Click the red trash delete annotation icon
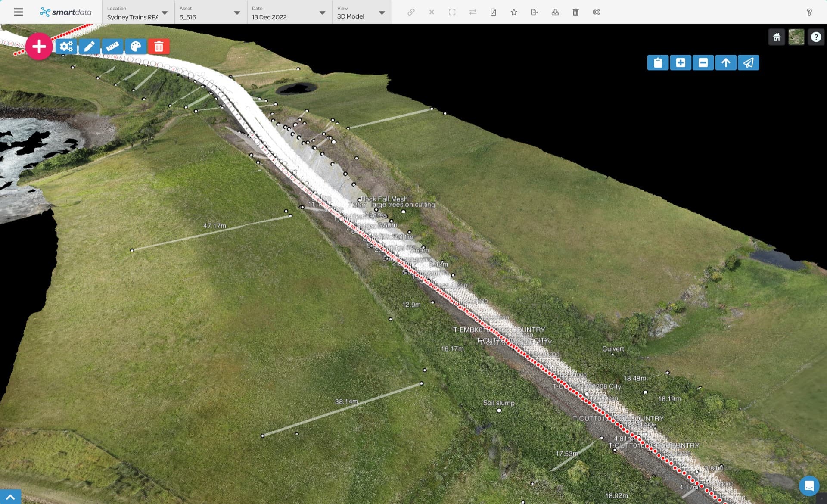 pos(159,46)
